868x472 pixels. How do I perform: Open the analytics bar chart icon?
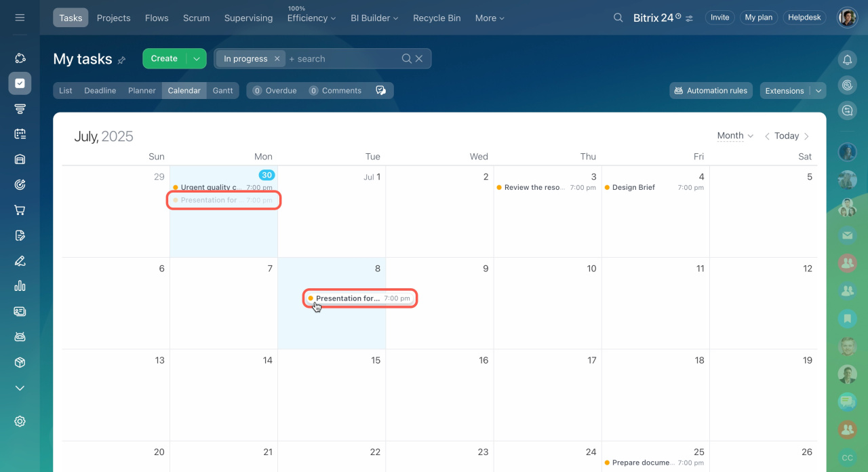[20, 286]
